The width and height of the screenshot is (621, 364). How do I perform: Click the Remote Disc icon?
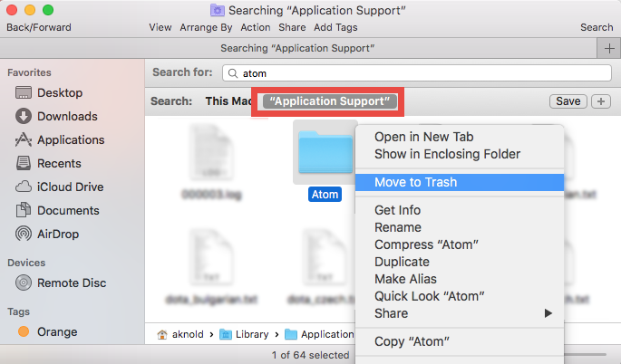[x=24, y=283]
